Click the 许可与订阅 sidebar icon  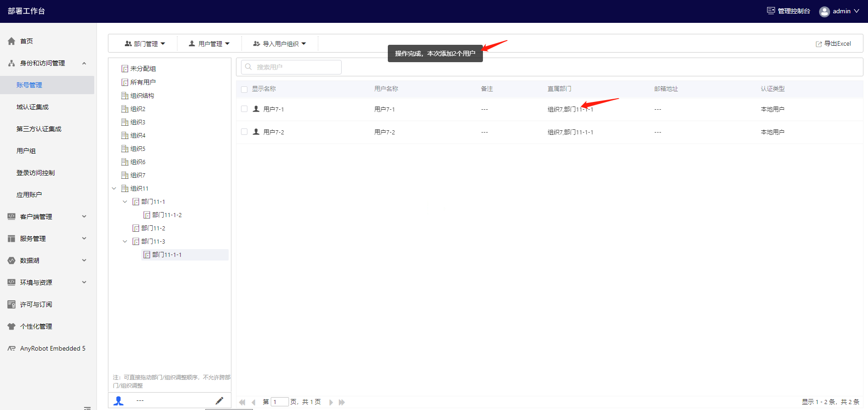(x=11, y=304)
